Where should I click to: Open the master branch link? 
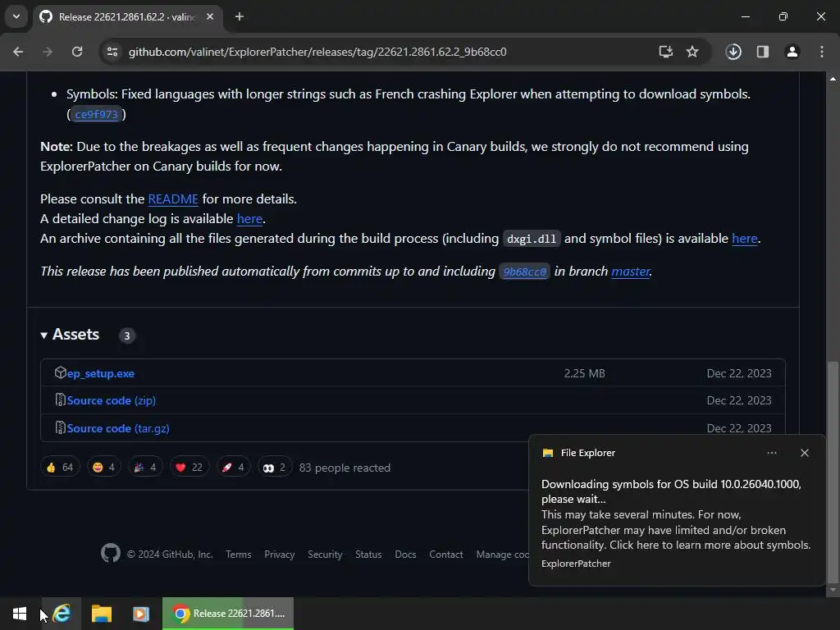[x=631, y=272]
